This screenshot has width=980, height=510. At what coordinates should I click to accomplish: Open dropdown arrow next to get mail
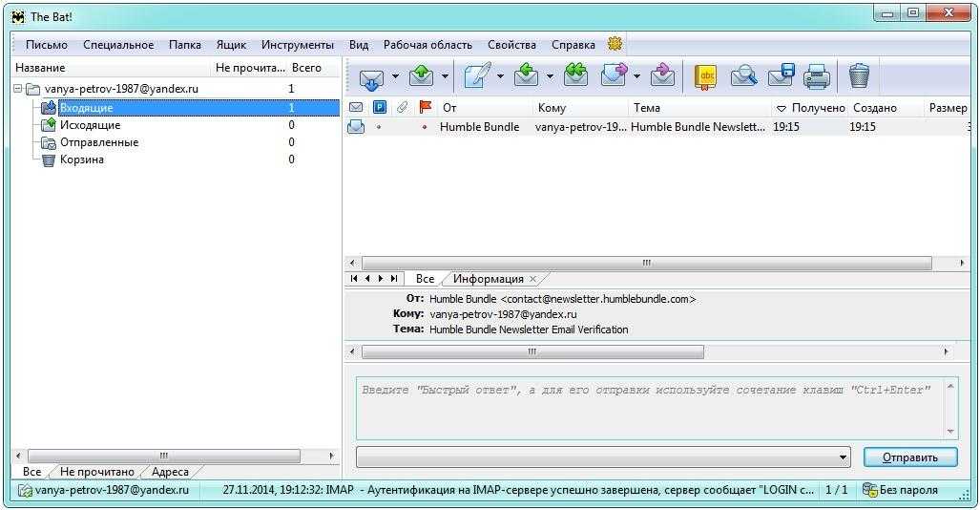(x=395, y=76)
